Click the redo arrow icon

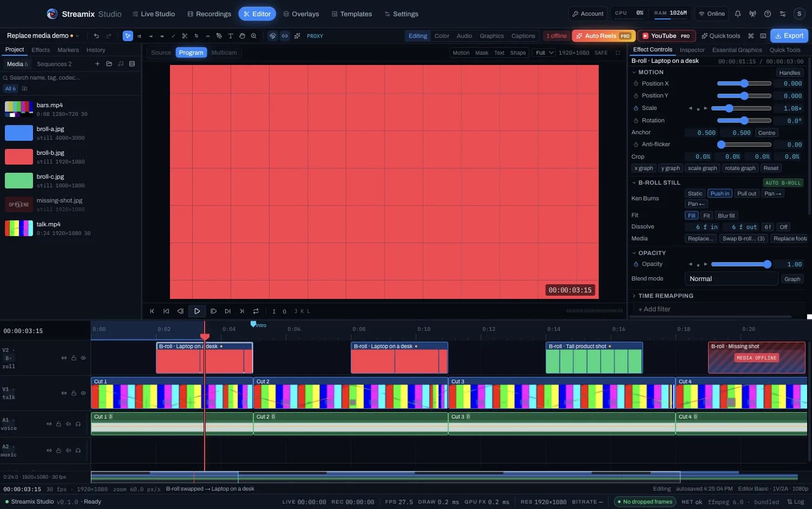(109, 36)
